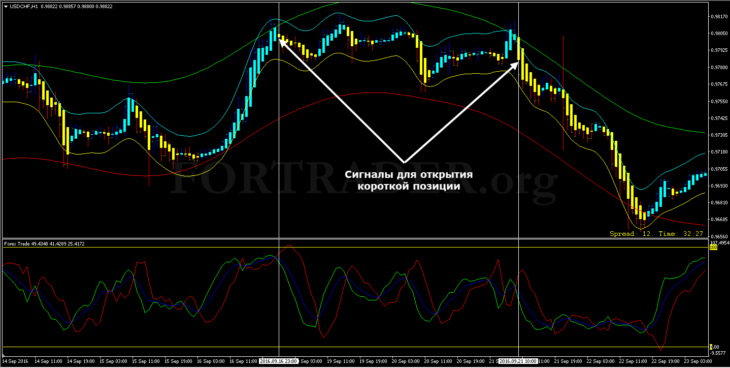Click price scale value 0.97180
Screen dimensions: 730x368
[718, 152]
